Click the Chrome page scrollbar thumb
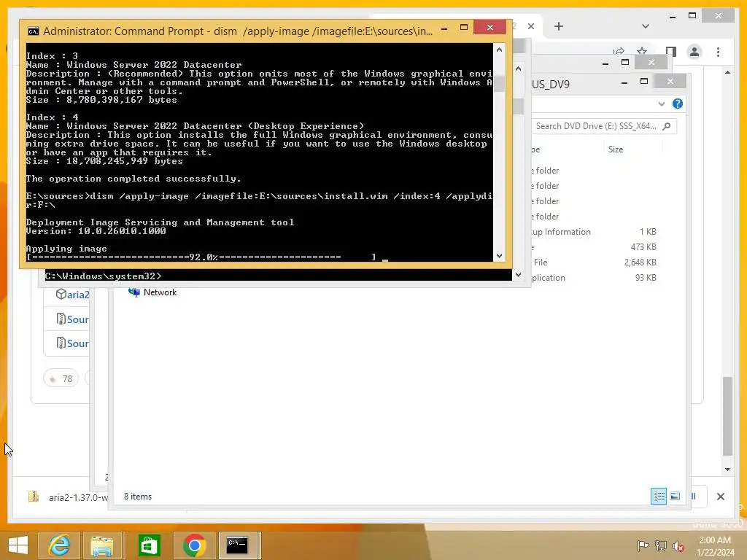Image resolution: width=747 pixels, height=560 pixels. coord(727,416)
